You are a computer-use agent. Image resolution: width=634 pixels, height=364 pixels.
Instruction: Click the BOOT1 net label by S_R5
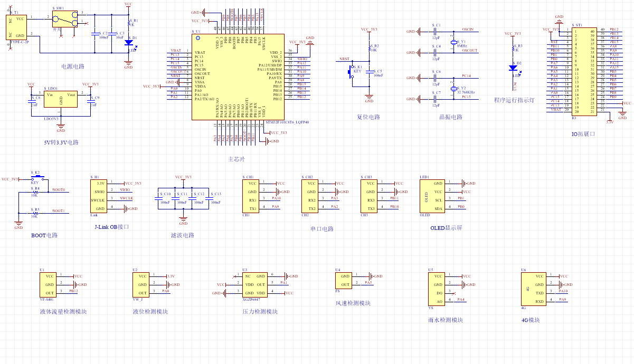point(58,210)
